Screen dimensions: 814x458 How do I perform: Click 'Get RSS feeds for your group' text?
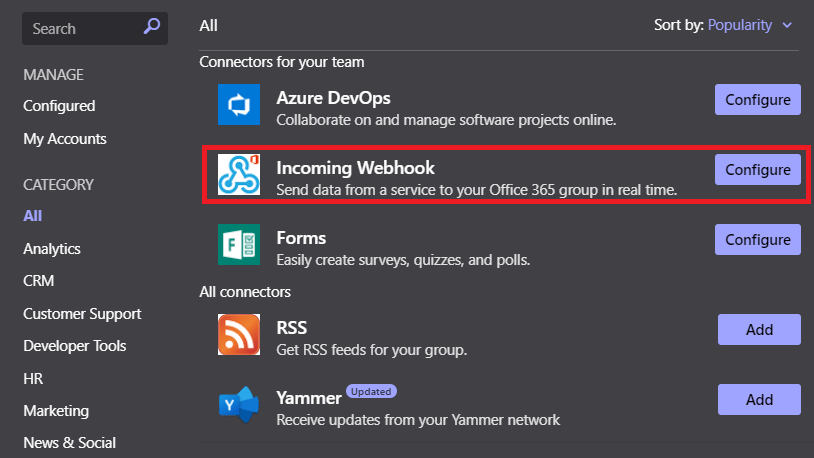(x=372, y=350)
